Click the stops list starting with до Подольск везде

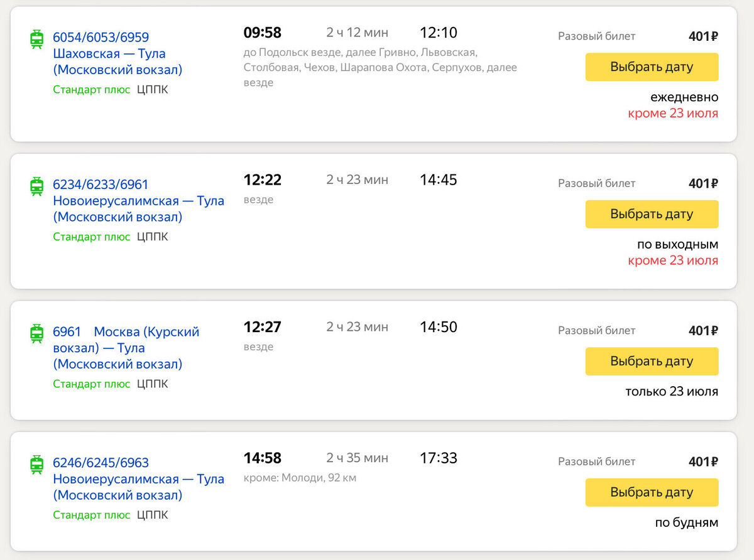pyautogui.click(x=380, y=67)
